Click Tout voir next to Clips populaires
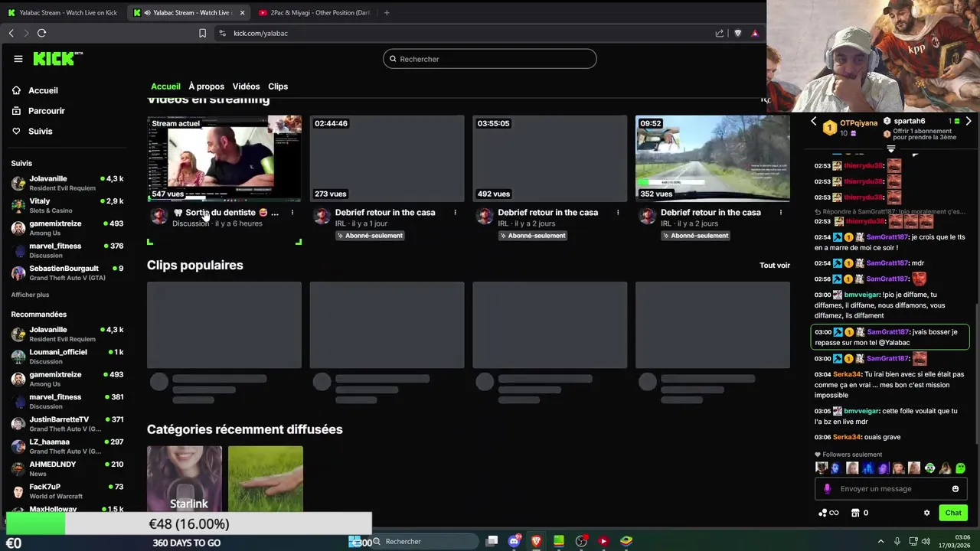This screenshot has height=551, width=980. point(775,266)
